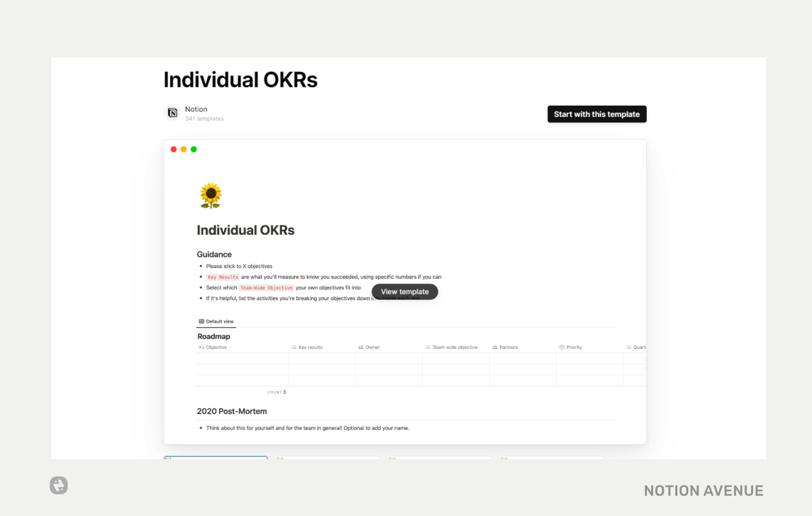Click the View template button
This screenshot has height=516, width=812.
tap(405, 291)
